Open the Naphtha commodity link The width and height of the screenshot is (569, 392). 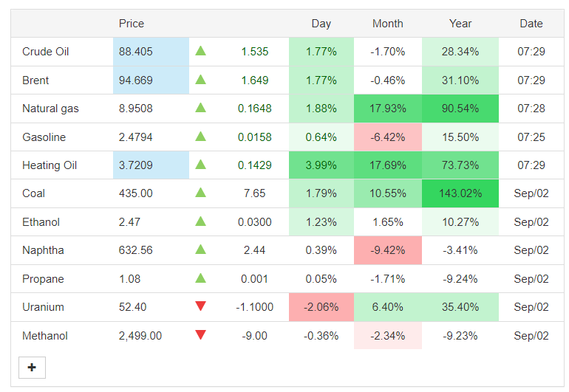[x=43, y=250]
